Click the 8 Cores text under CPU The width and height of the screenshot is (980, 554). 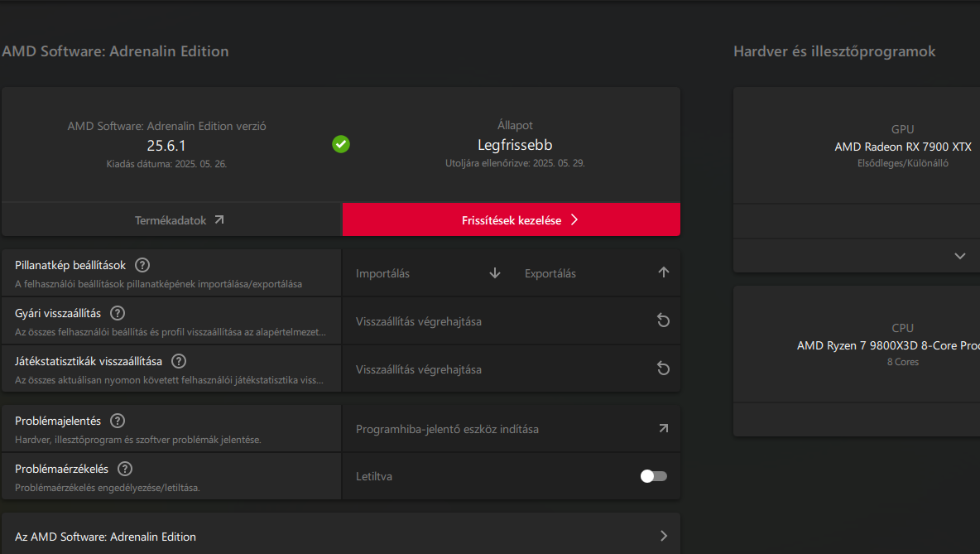[902, 362]
